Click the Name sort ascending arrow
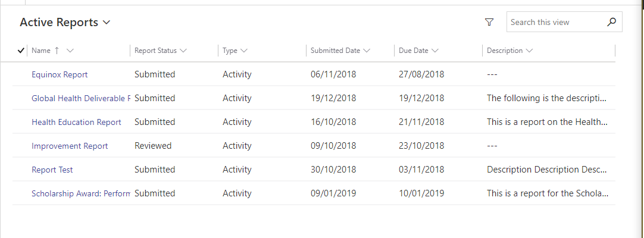Viewport: 644px width, 238px height. 57,51
